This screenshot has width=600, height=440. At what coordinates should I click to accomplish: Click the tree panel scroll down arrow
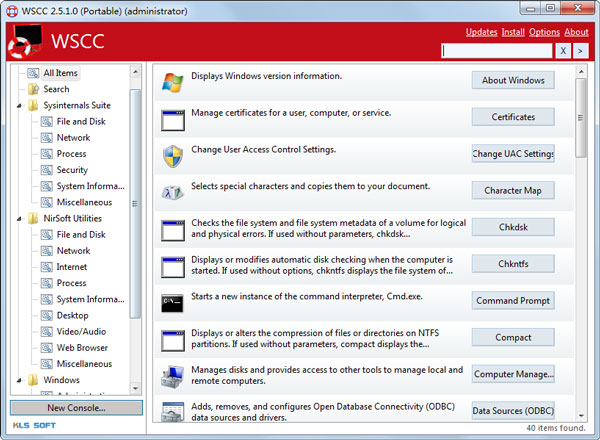point(135,388)
